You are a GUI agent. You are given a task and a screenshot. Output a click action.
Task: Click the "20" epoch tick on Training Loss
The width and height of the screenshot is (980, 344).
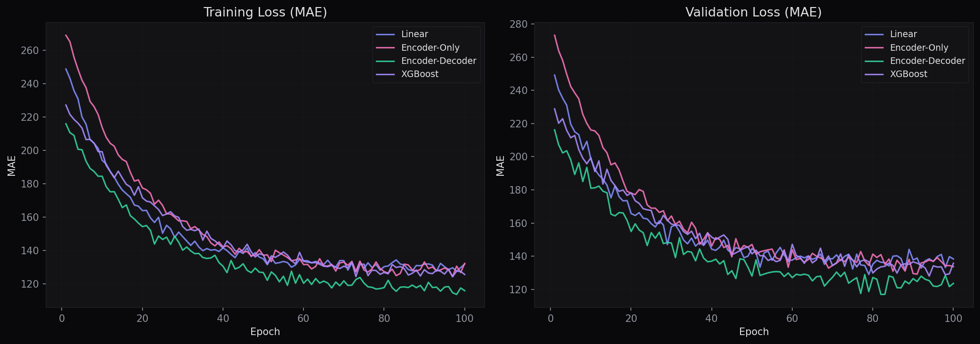pos(142,319)
